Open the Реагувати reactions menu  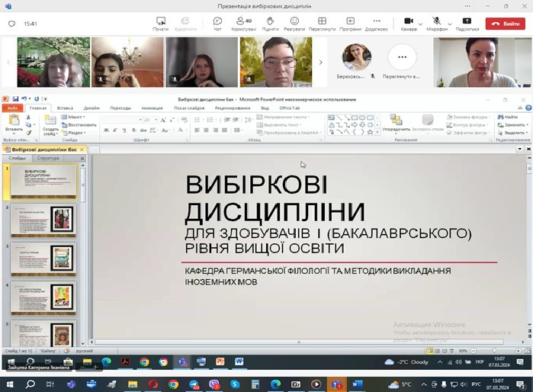(294, 23)
